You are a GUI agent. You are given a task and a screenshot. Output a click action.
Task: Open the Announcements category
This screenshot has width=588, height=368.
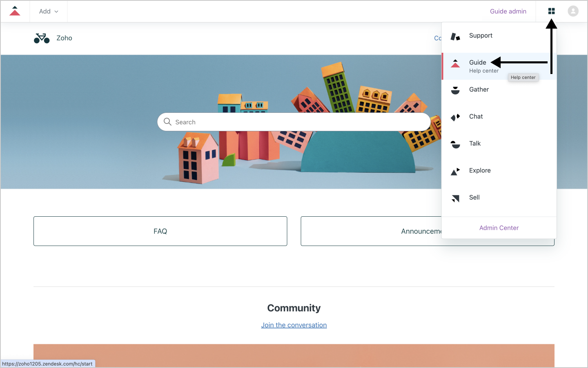click(428, 231)
